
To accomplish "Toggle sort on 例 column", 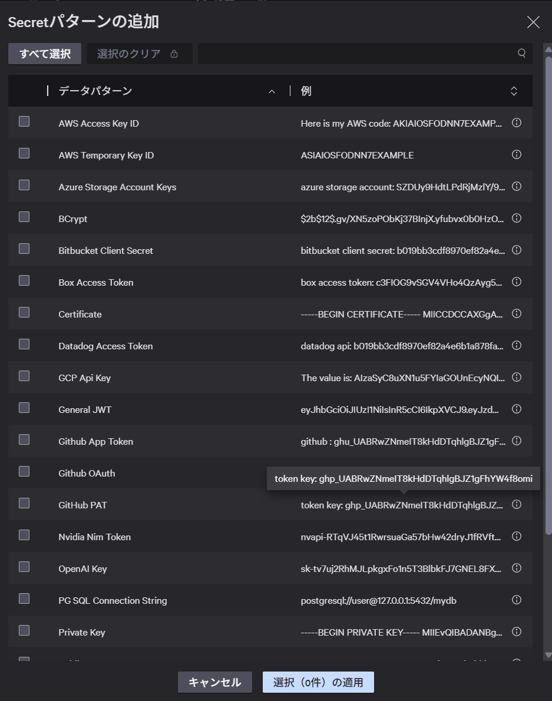I will tap(514, 91).
